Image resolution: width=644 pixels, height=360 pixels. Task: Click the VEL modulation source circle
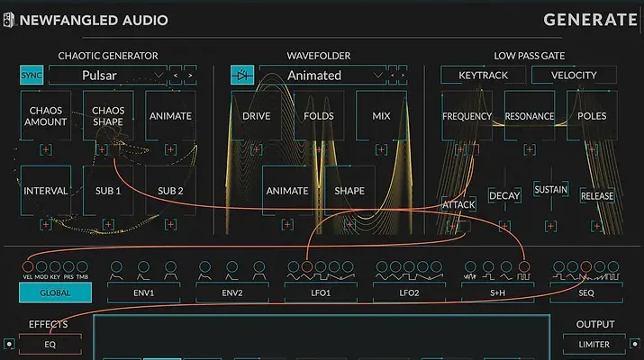27,267
